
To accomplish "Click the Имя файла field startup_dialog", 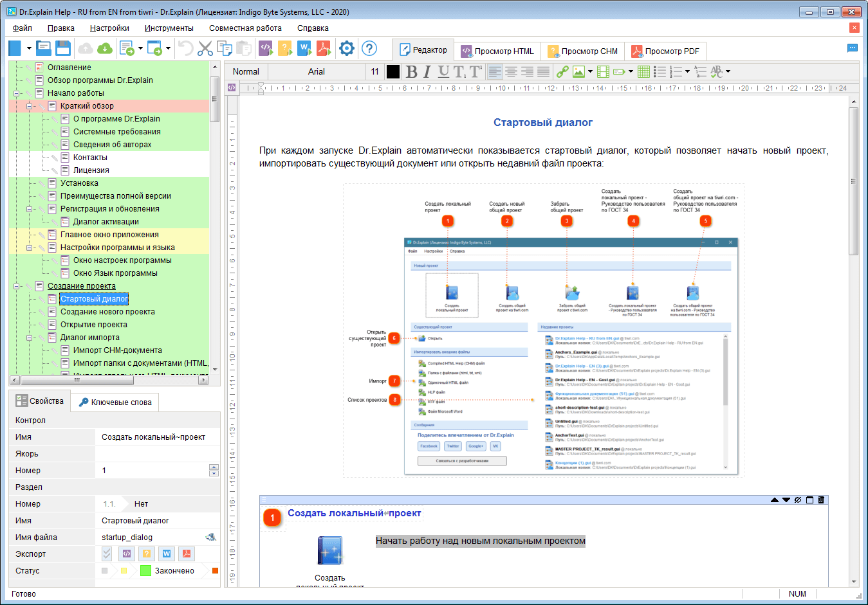I will coord(152,537).
